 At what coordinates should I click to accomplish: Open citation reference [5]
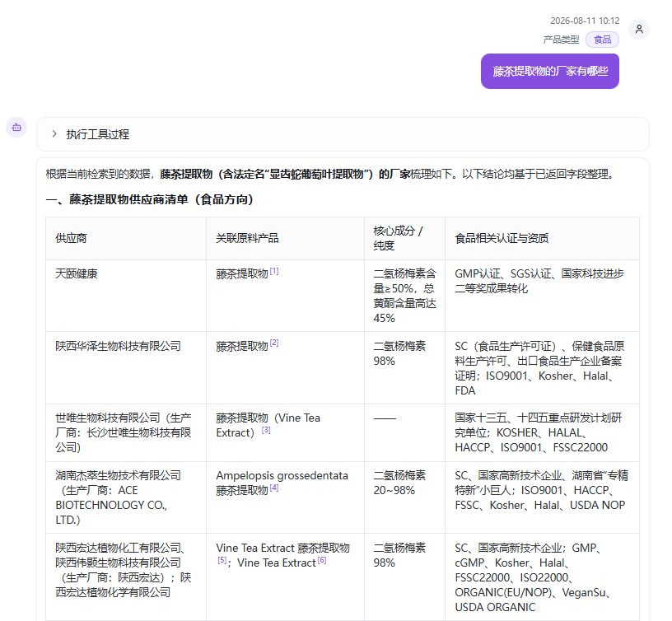click(x=222, y=560)
